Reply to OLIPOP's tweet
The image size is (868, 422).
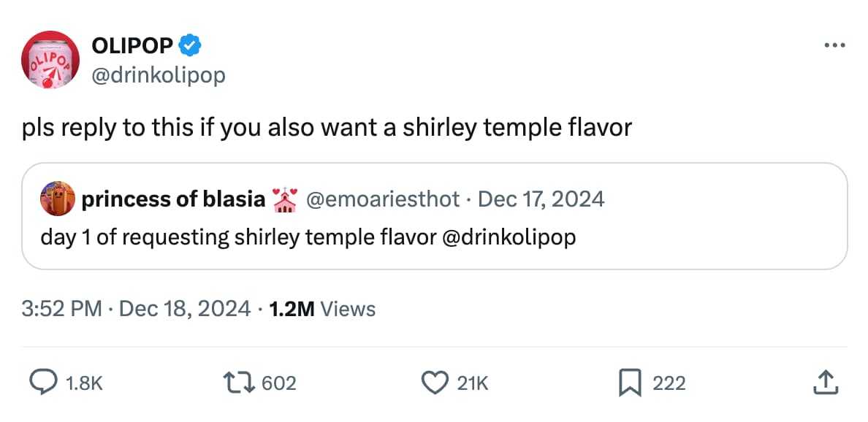pos(45,382)
